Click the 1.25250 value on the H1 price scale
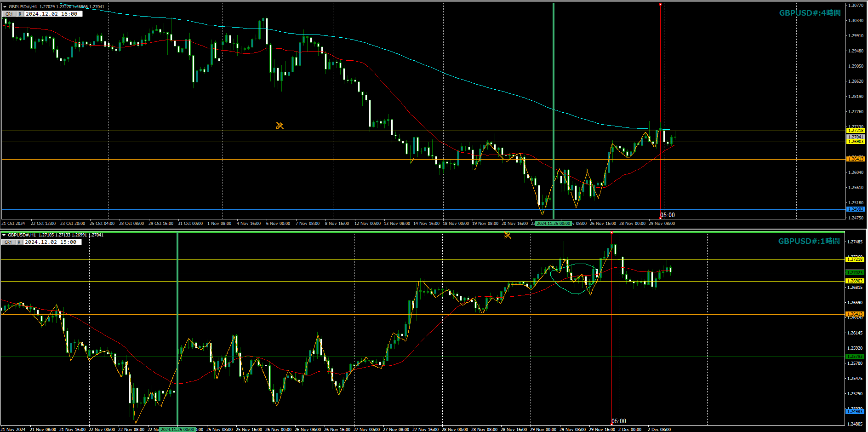 855,394
